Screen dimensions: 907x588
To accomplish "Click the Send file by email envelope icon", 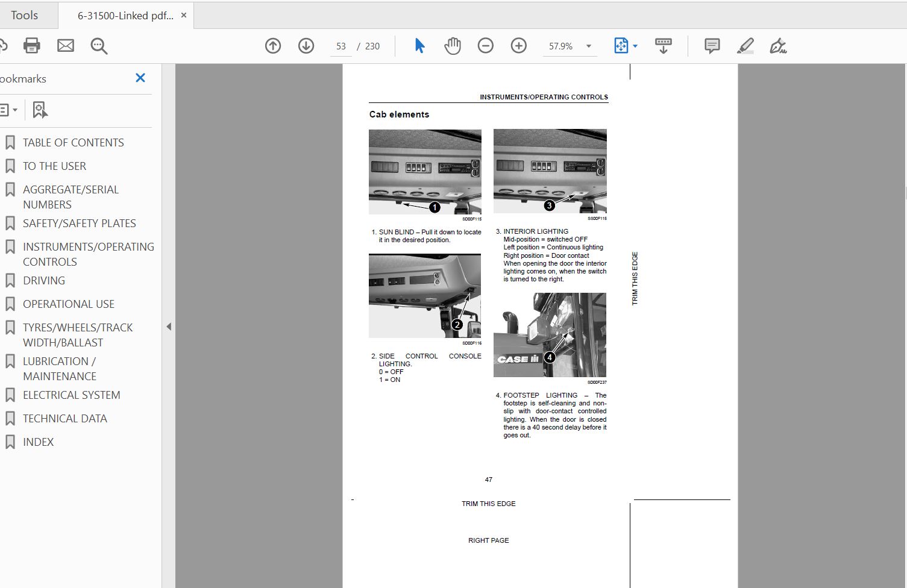I will click(65, 46).
